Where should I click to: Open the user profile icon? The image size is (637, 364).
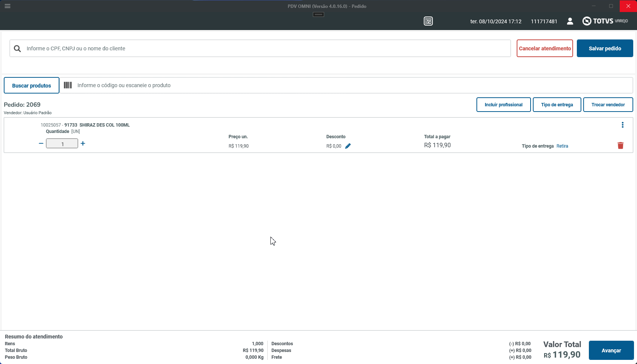570,21
